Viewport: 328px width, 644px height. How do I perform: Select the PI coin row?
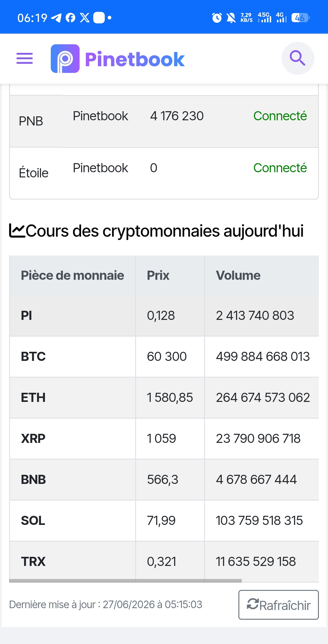click(x=164, y=316)
